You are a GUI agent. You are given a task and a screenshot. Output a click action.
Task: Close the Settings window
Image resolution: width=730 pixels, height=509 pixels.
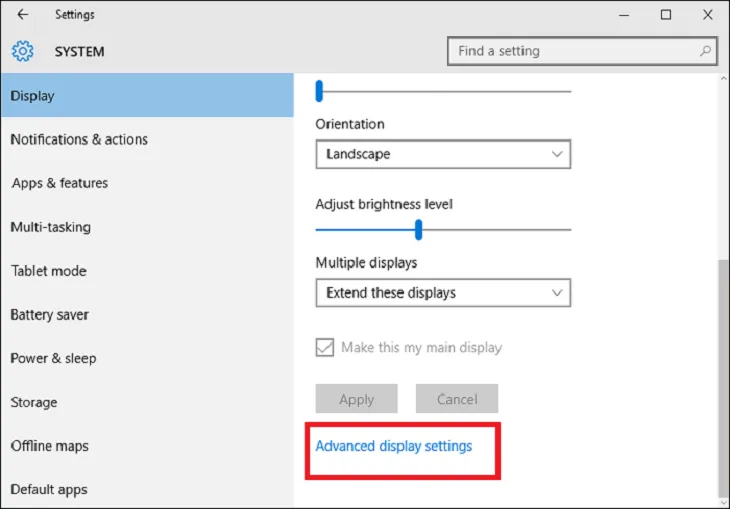707,15
